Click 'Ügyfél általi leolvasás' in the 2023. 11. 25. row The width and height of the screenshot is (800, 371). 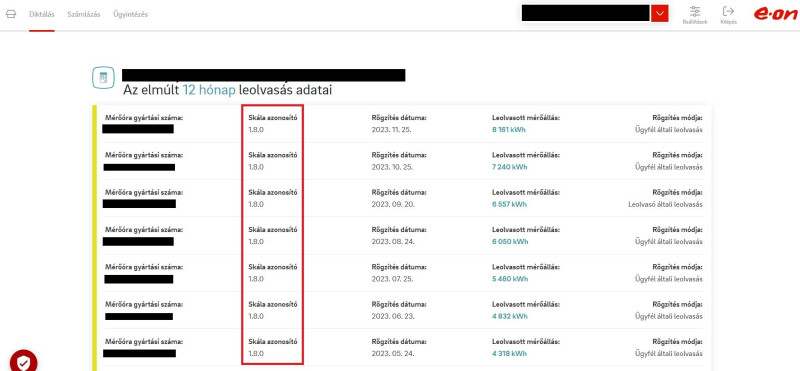click(x=669, y=130)
